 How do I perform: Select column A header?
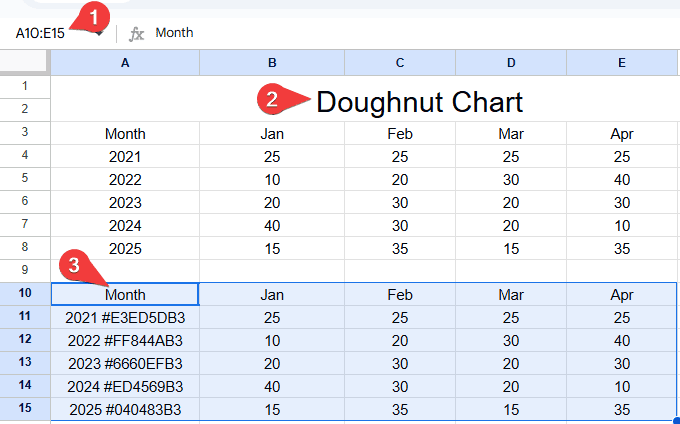coord(125,63)
